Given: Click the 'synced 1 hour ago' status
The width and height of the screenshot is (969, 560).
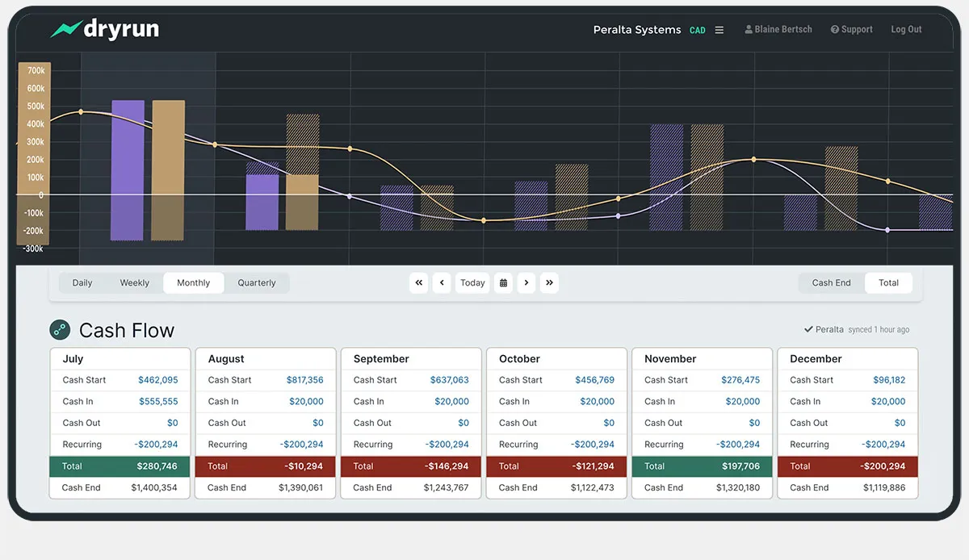Looking at the screenshot, I should click(x=879, y=330).
